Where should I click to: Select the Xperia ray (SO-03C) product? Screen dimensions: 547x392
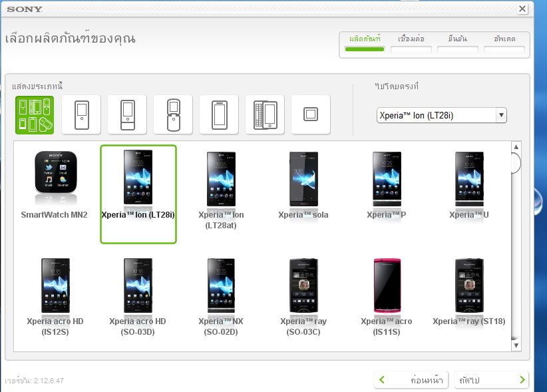[x=303, y=297]
